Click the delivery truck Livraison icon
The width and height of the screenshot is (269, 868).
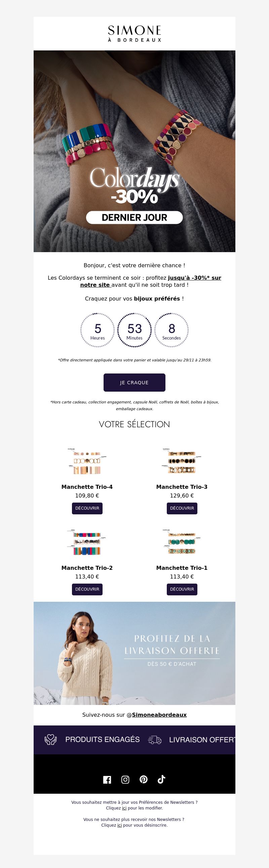pos(155,740)
